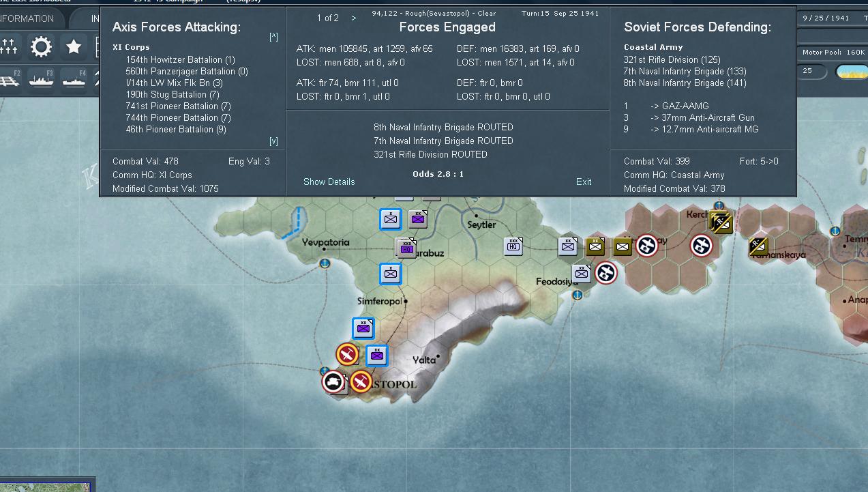Screen dimensions: 868x492
Task: Select the Soviet unit stack at Kerch
Action: tap(721, 222)
